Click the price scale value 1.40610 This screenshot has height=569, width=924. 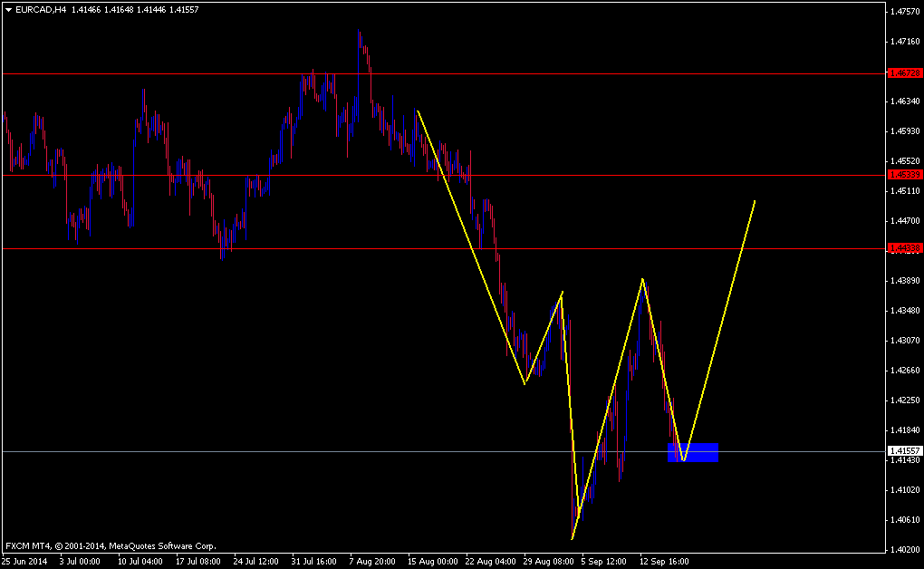pyautogui.click(x=905, y=520)
